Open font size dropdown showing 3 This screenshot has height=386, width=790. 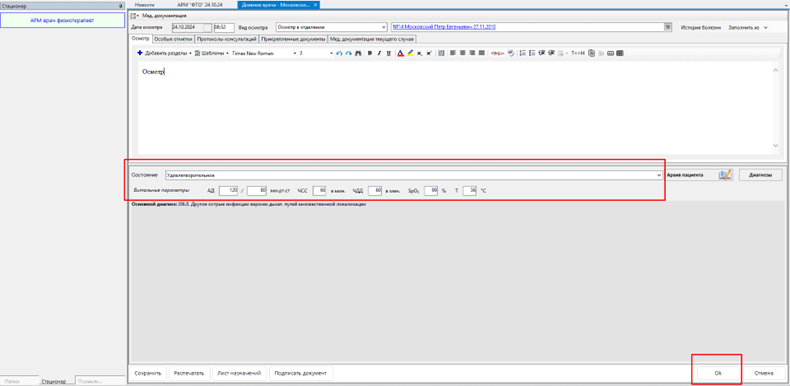coord(331,53)
